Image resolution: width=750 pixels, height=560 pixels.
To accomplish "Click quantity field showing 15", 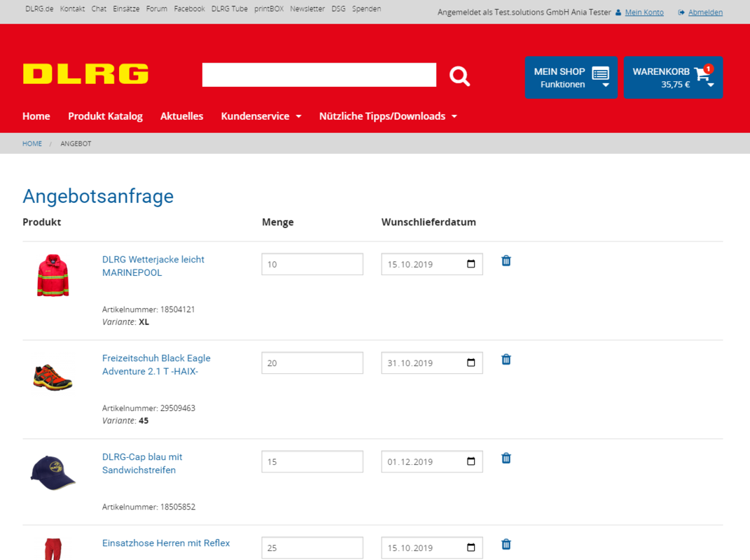I will [x=312, y=461].
